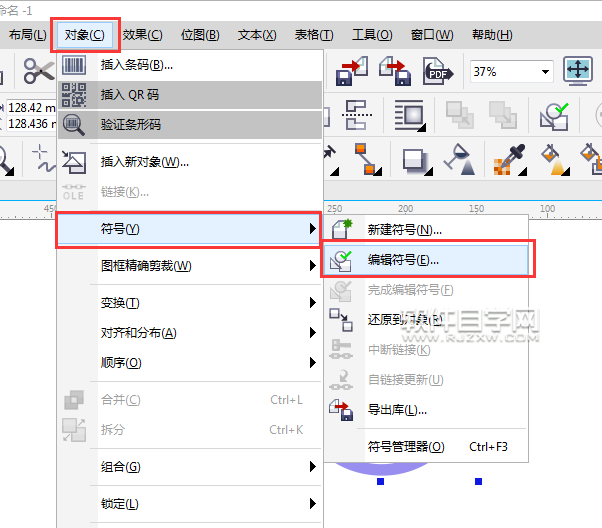Viewport: 602px width, 528px height.
Task: Select the transparency tool wine-glass icon
Action: point(460,159)
